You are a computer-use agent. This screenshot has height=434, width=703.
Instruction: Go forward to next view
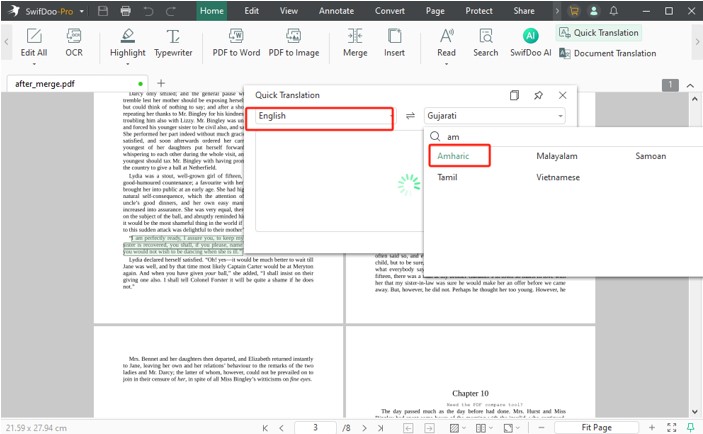[429, 428]
